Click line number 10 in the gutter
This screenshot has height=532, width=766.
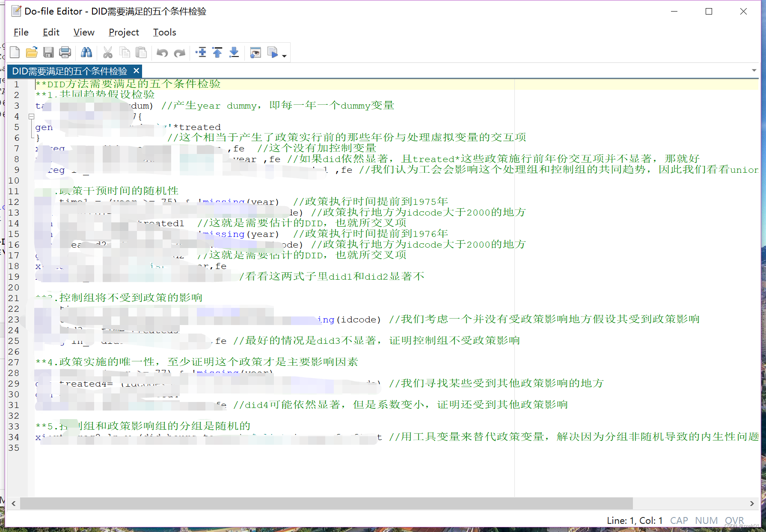14,180
